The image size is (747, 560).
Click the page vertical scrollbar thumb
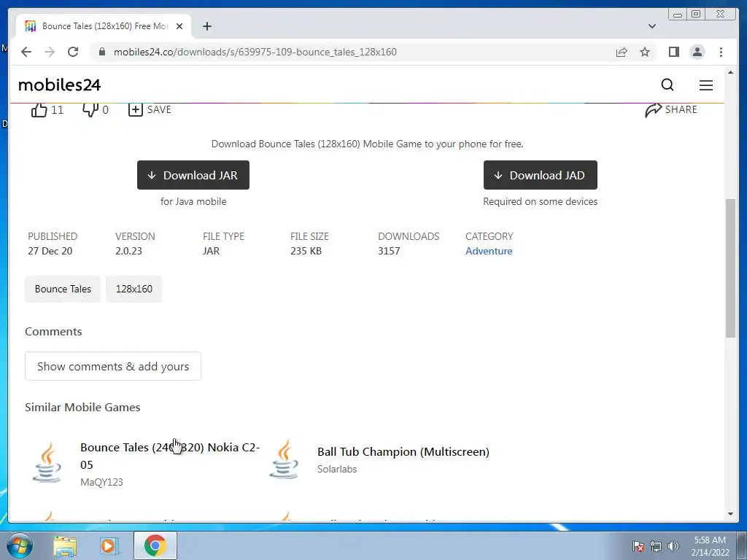[730, 268]
